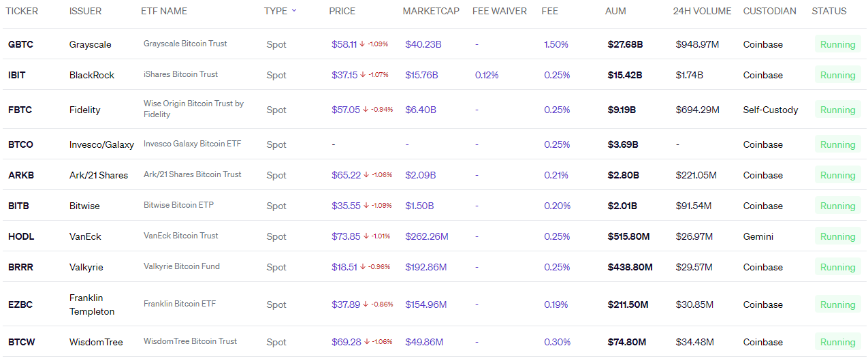Select the IBIT ticker
This screenshot has width=868, height=361.
[17, 75]
